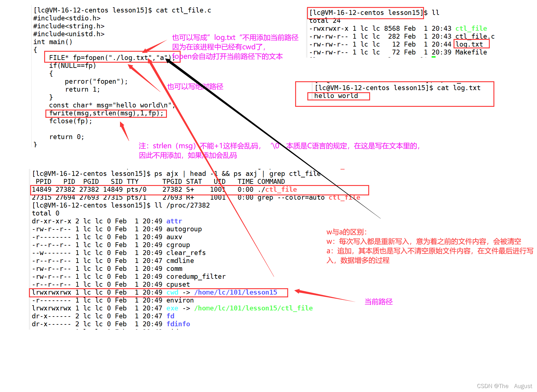Select the '#include<stdio.h>' line
Screen dimensions: 537x392
(x=67, y=18)
